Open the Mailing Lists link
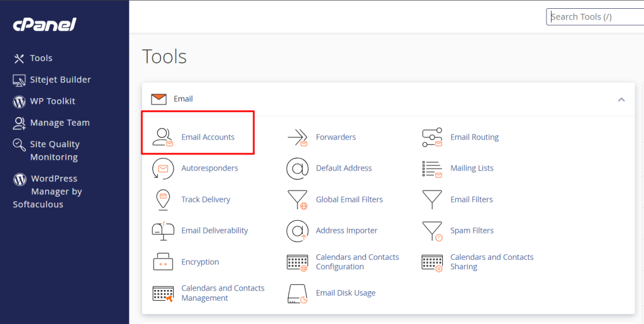 (472, 169)
